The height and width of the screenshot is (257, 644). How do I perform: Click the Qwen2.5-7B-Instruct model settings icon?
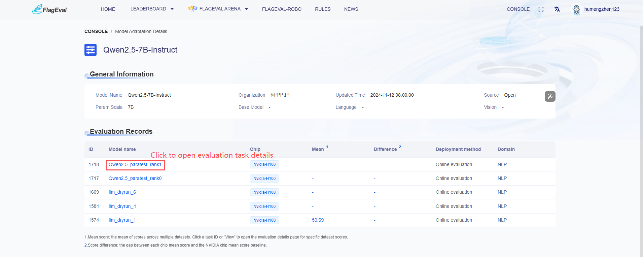pos(91,50)
